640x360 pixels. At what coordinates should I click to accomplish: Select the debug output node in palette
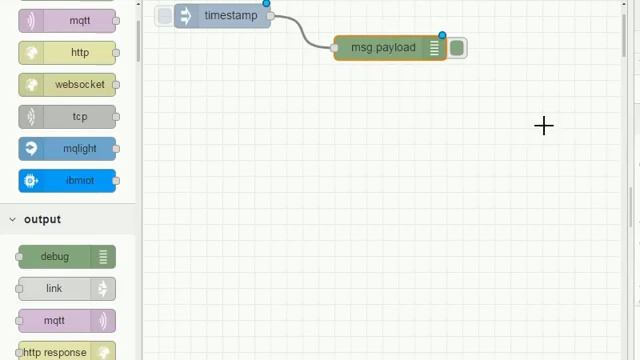(67, 257)
